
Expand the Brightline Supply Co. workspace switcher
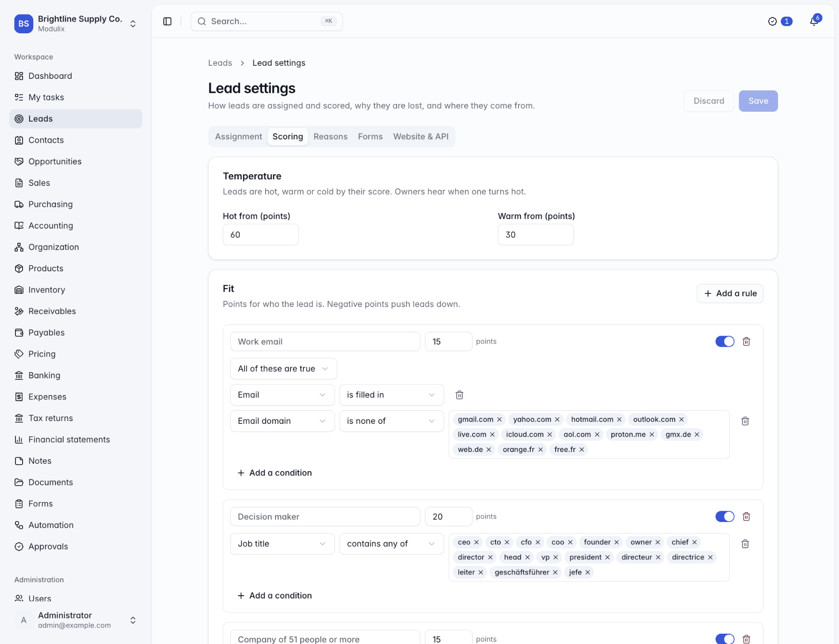point(76,23)
